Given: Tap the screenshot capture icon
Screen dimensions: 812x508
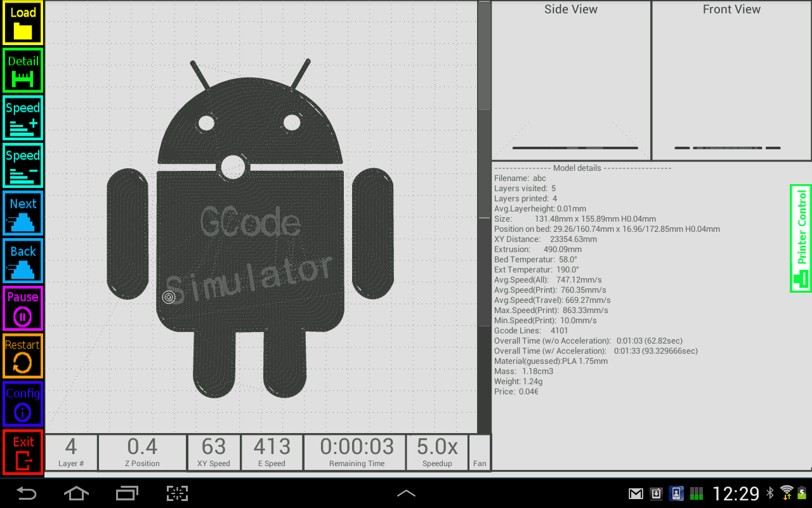Looking at the screenshot, I should pyautogui.click(x=178, y=493).
